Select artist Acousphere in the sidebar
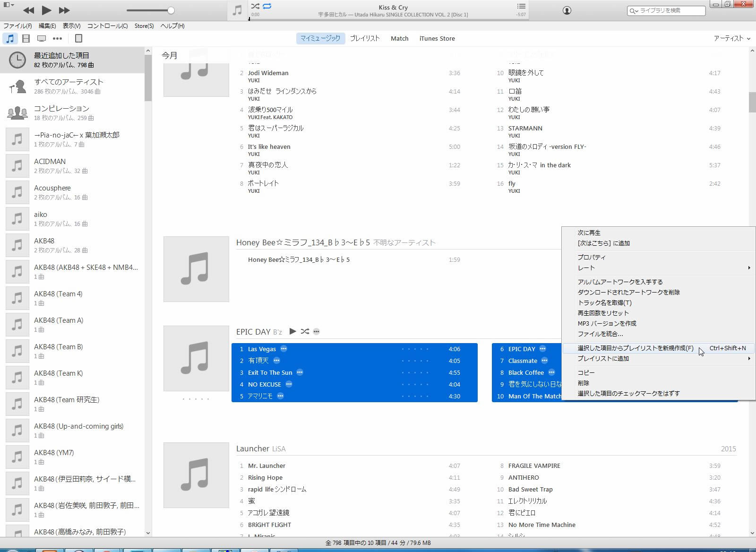 [x=72, y=192]
